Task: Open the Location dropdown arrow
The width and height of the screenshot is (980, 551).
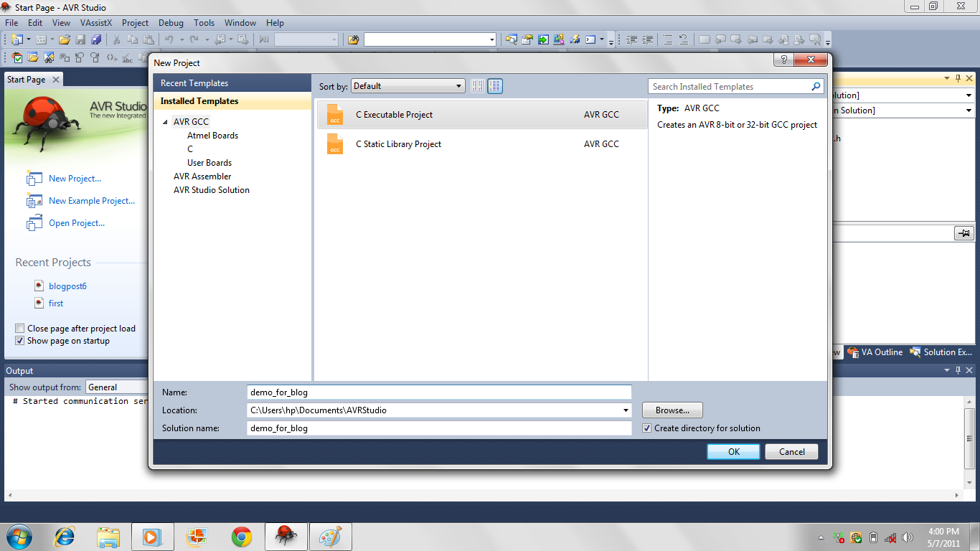Action: (625, 410)
